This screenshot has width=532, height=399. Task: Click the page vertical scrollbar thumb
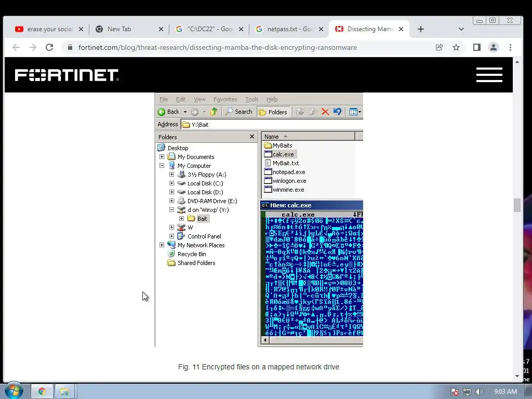pyautogui.click(x=517, y=205)
